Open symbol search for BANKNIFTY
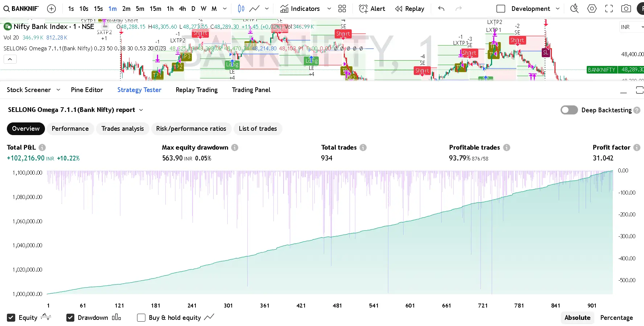This screenshot has height=326, width=644. click(21, 9)
